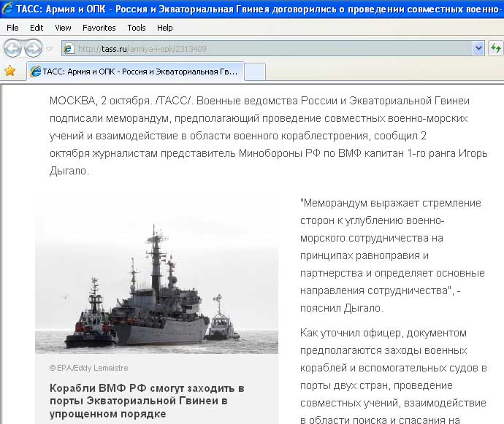The image size is (504, 424).
Task: Click the warship photo thumbnail
Action: pyautogui.click(x=156, y=273)
